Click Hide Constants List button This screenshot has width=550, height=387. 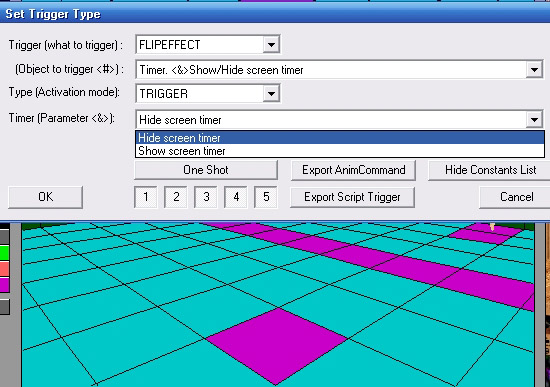[x=490, y=170]
